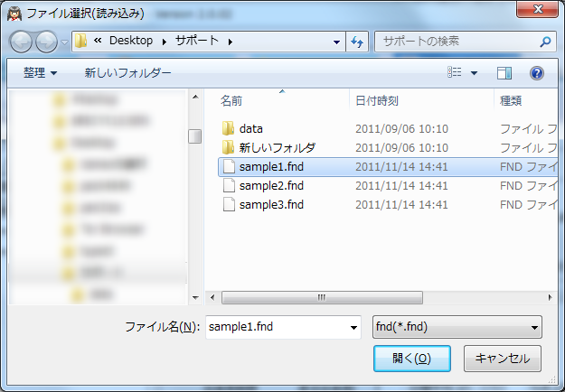The width and height of the screenshot is (565, 392).
Task: Click the horizontal scrollbar thumb
Action: coord(322,298)
